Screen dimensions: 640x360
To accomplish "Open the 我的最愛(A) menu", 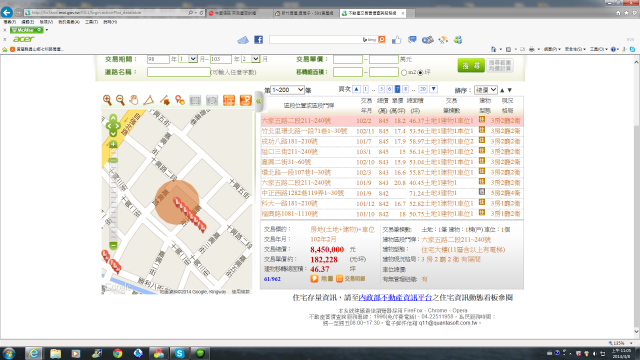I will (x=69, y=22).
